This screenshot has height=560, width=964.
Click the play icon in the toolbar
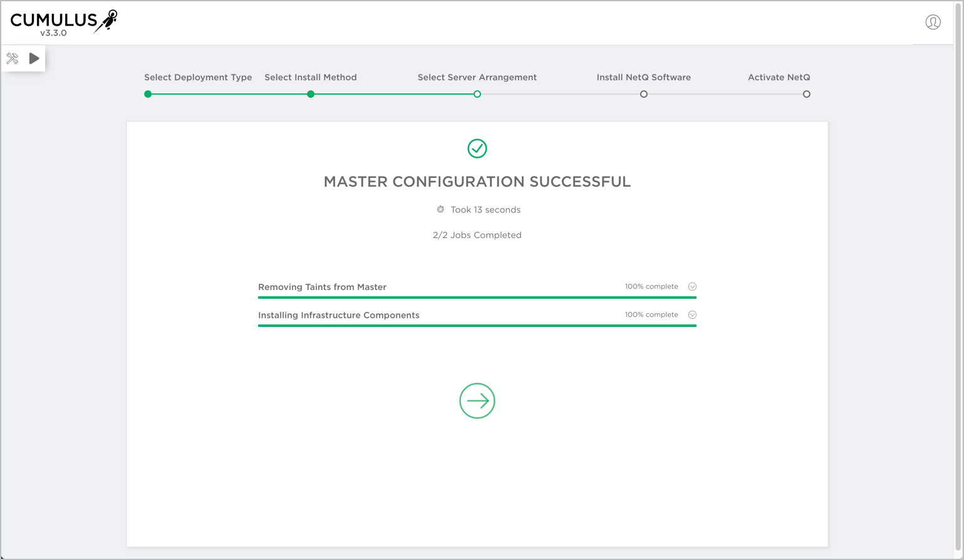(x=34, y=58)
